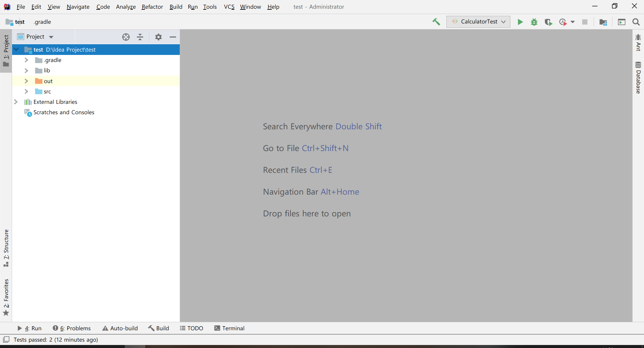Open the Auto-build tool window

pyautogui.click(x=120, y=328)
